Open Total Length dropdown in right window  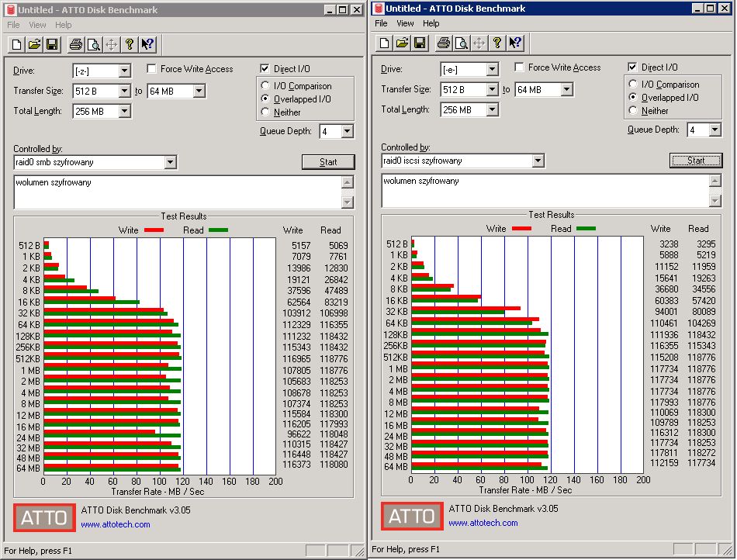(492, 109)
